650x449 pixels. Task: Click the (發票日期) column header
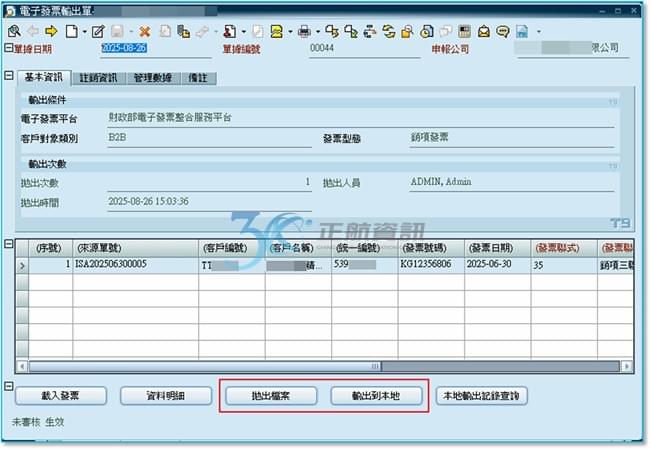(x=497, y=248)
